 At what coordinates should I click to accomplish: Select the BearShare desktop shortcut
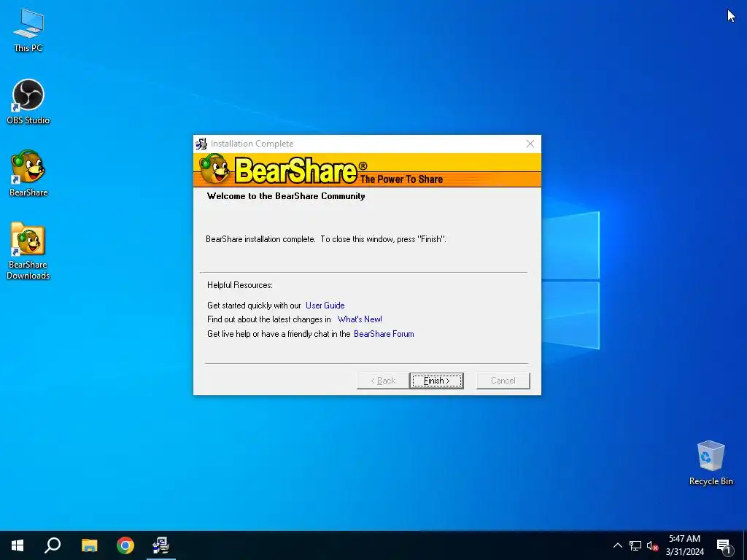tap(28, 174)
